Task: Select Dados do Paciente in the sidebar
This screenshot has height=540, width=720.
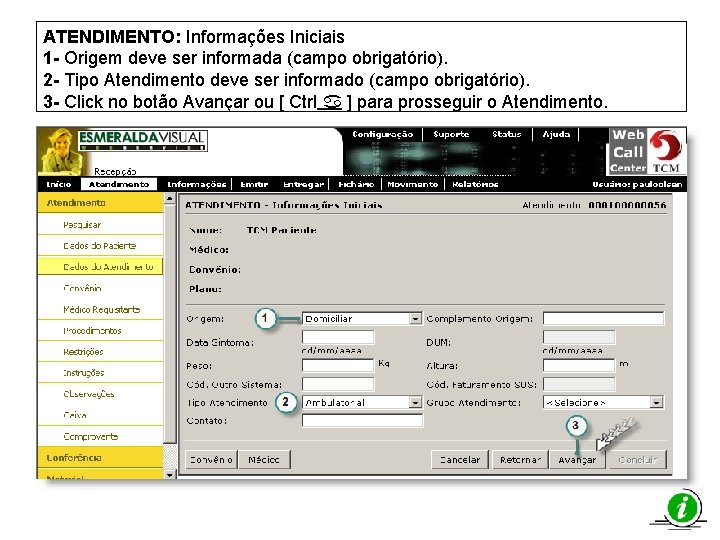Action: [x=101, y=246]
